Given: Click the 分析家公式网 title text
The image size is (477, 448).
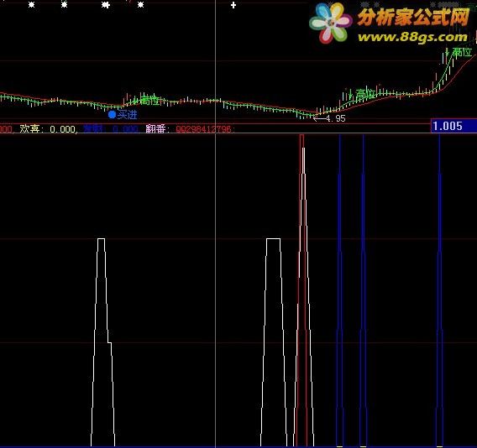Looking at the screenshot, I should tap(413, 17).
